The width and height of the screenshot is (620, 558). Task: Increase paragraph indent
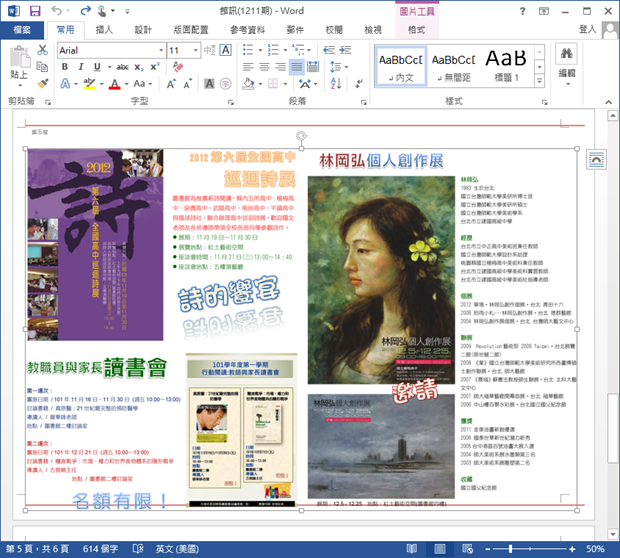click(345, 50)
